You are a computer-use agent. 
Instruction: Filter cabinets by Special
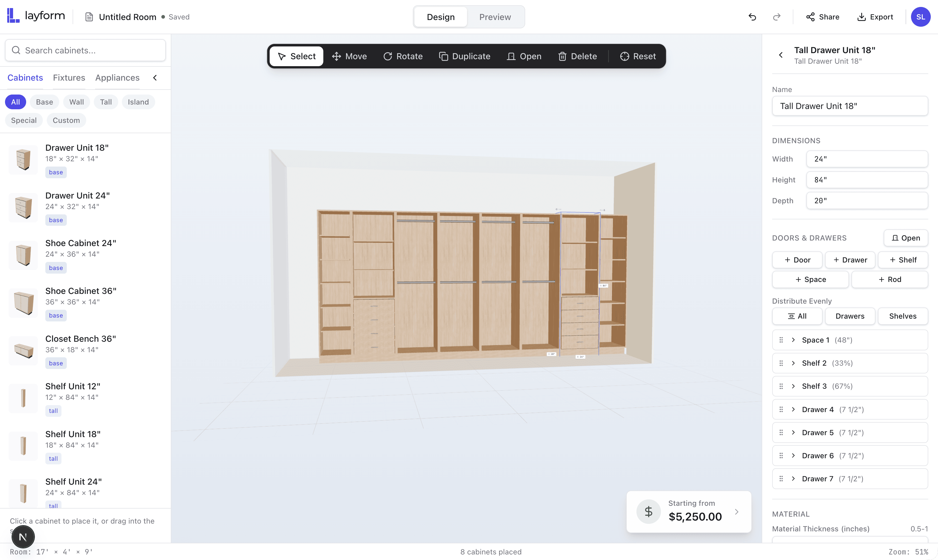24,120
